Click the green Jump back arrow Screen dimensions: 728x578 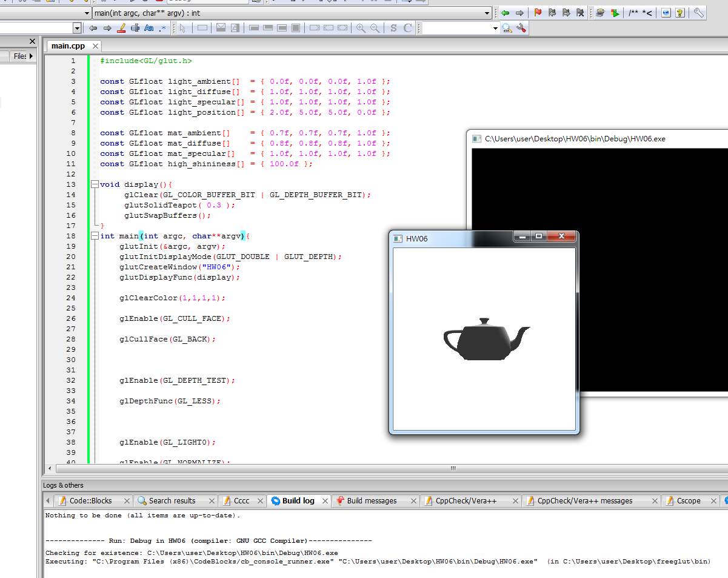(x=505, y=13)
